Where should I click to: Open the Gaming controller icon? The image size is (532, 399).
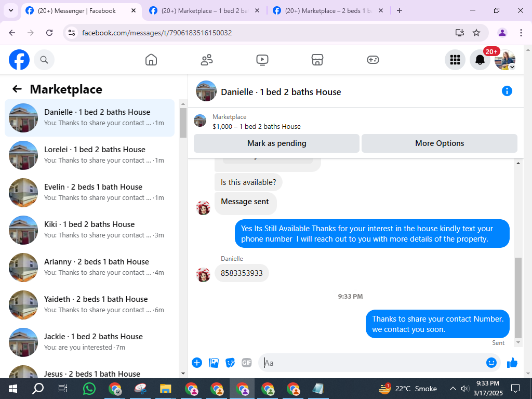373,60
